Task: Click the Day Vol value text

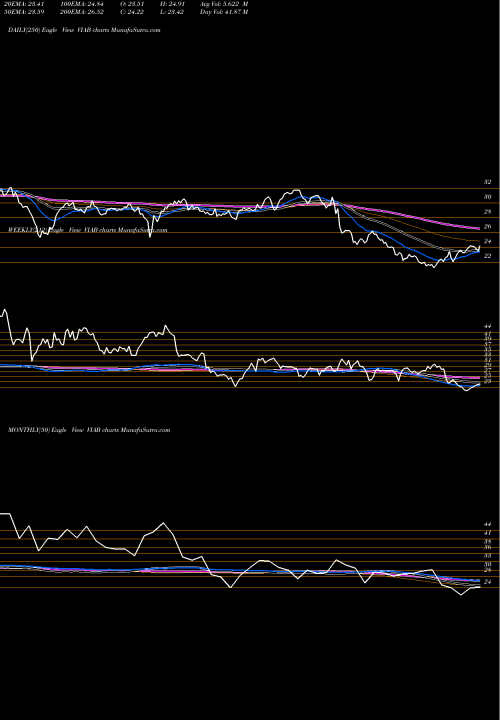Action: click(x=224, y=12)
